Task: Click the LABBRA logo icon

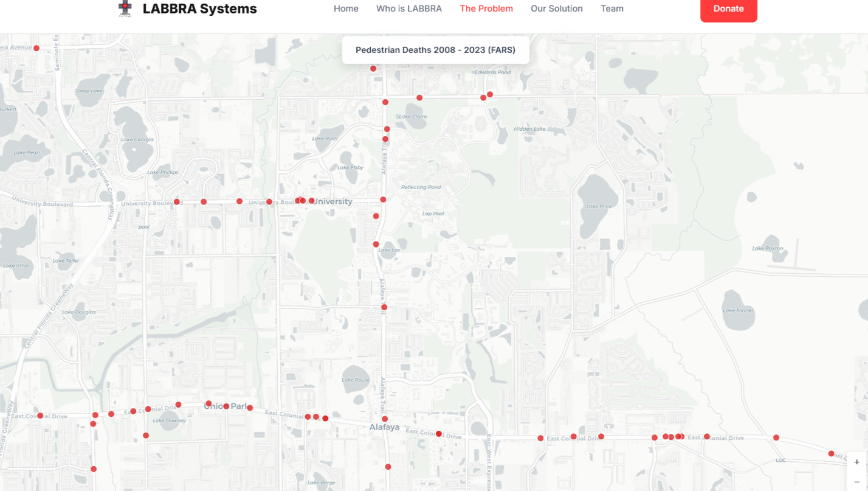Action: (125, 8)
